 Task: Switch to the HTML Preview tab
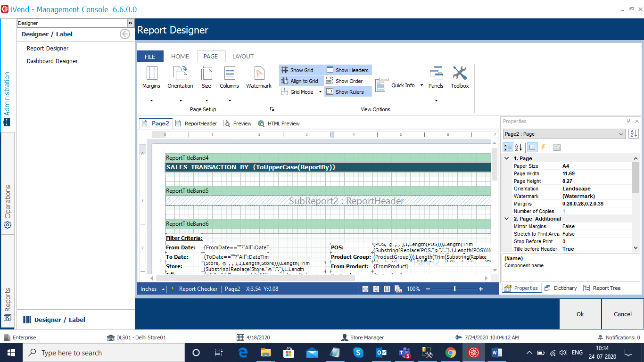tap(279, 123)
